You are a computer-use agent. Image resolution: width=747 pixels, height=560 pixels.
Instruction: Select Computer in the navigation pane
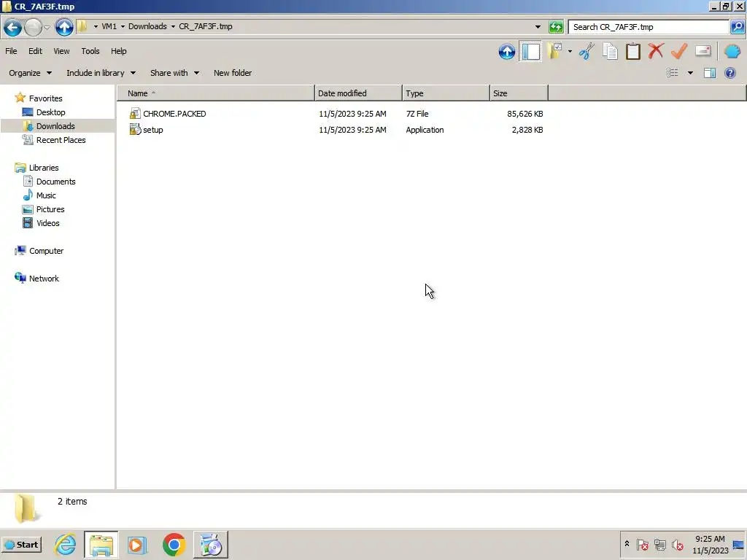click(46, 251)
